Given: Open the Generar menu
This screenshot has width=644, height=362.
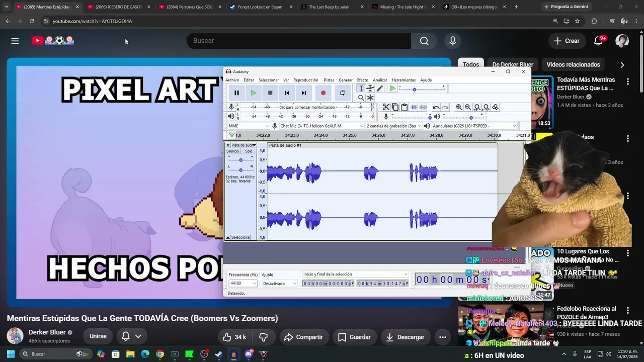Looking at the screenshot, I should pyautogui.click(x=346, y=80).
